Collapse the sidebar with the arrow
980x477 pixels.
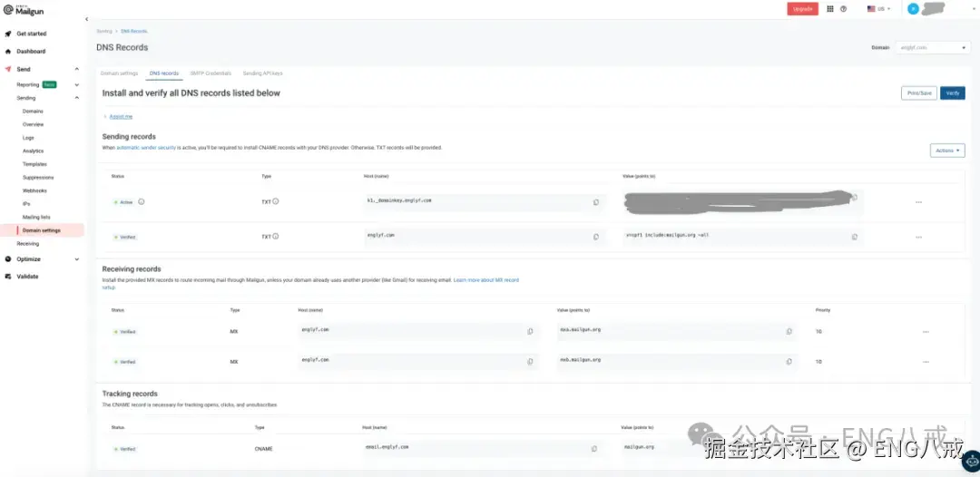point(86,19)
